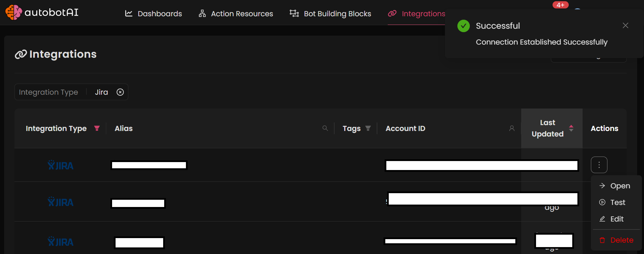
Task: Dismiss the Successful notification
Action: 625,26
